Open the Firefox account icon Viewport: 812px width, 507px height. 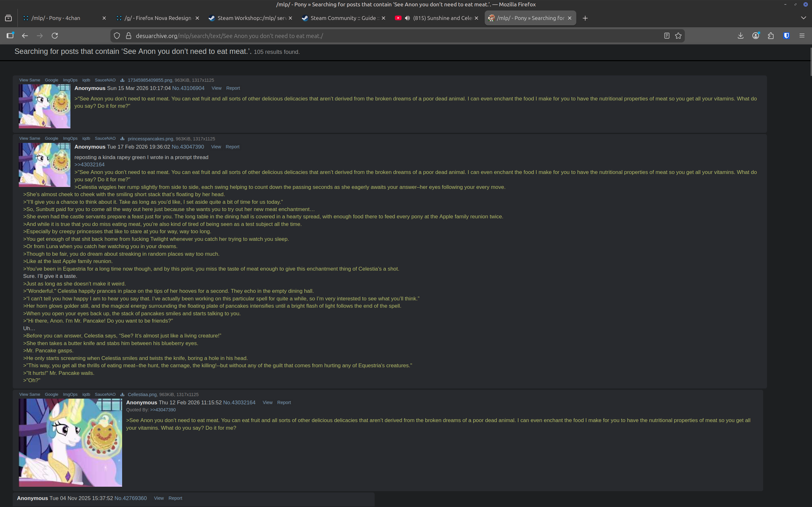[x=756, y=35]
